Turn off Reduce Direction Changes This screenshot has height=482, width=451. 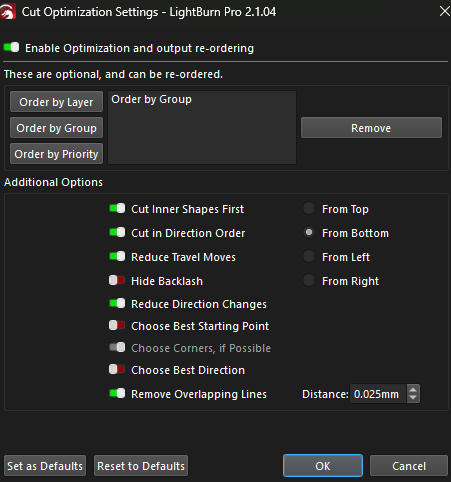[117, 304]
